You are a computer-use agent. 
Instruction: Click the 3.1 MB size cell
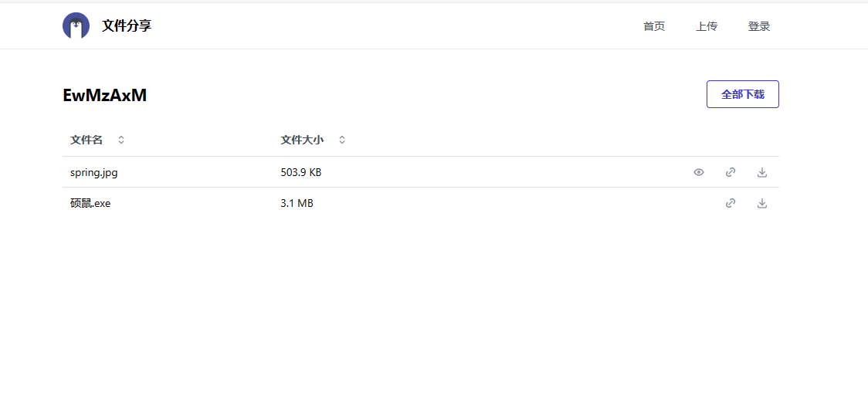(297, 203)
